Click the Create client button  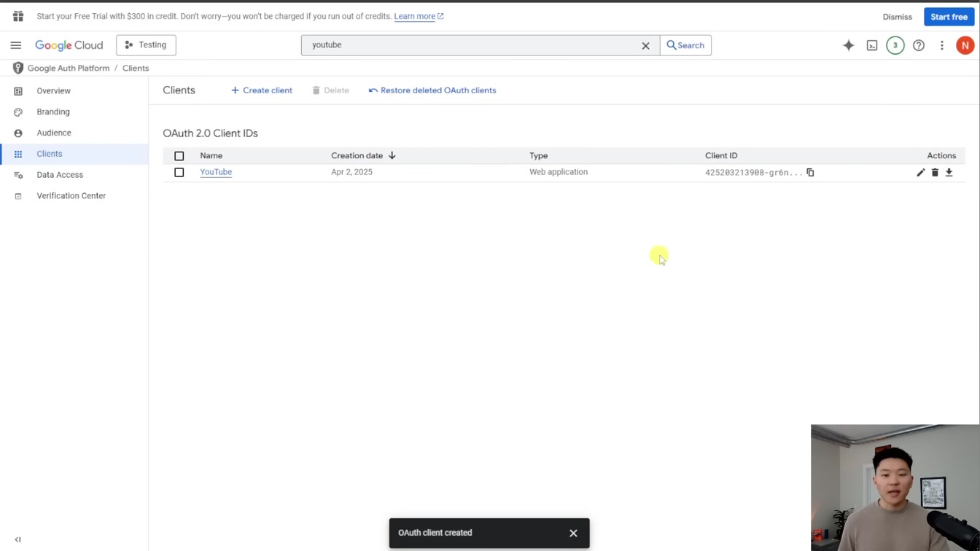coord(261,90)
